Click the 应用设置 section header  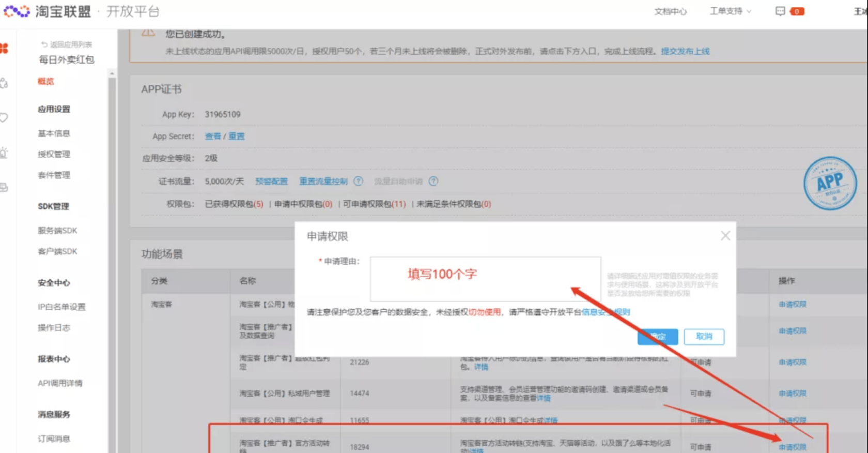(x=54, y=109)
